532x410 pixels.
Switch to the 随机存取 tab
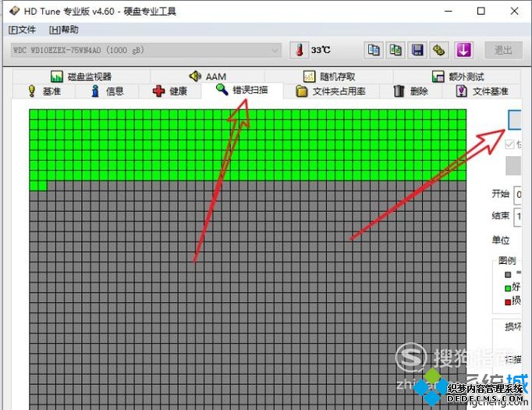pyautogui.click(x=328, y=76)
